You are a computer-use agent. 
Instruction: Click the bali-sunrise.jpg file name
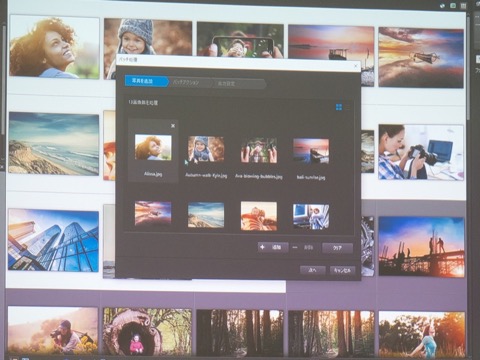pos(311,177)
